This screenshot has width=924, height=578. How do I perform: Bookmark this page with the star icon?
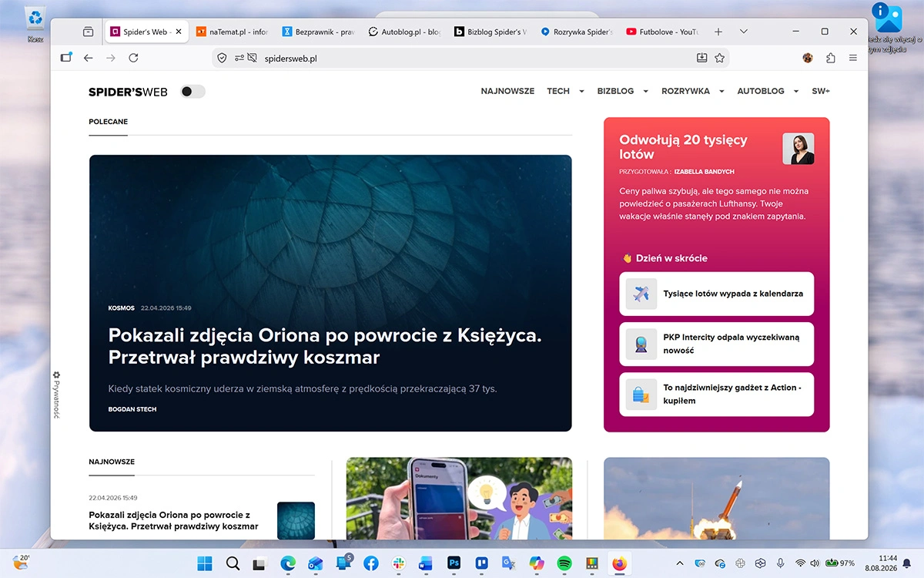click(x=719, y=58)
